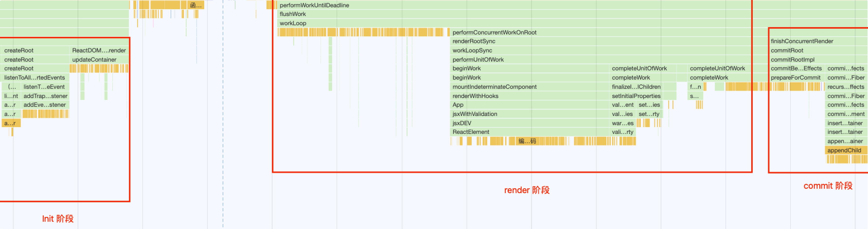The height and width of the screenshot is (229, 868).
Task: Select the workLoop call frame
Action: 292,23
